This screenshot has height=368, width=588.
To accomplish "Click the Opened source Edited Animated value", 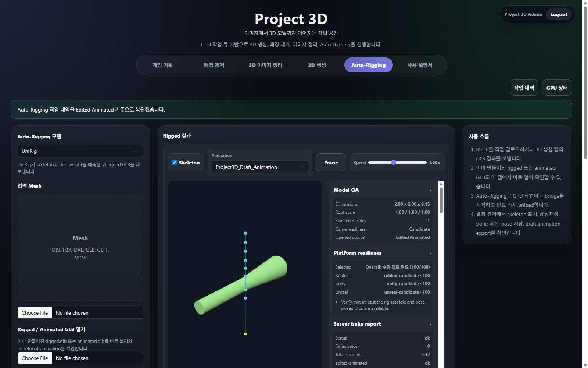I will point(413,237).
